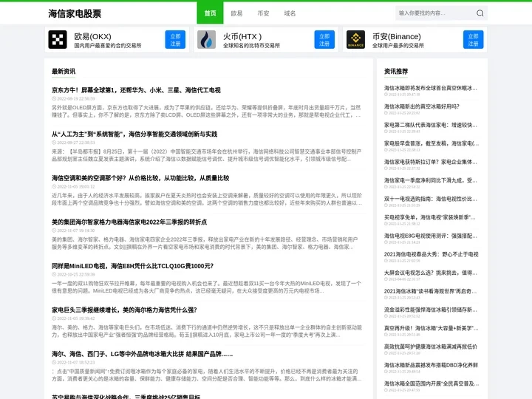This screenshot has width=532, height=399.
Task: Open sidebar link 高效抗菌呵护健康海信冰箱
Action: (431, 347)
